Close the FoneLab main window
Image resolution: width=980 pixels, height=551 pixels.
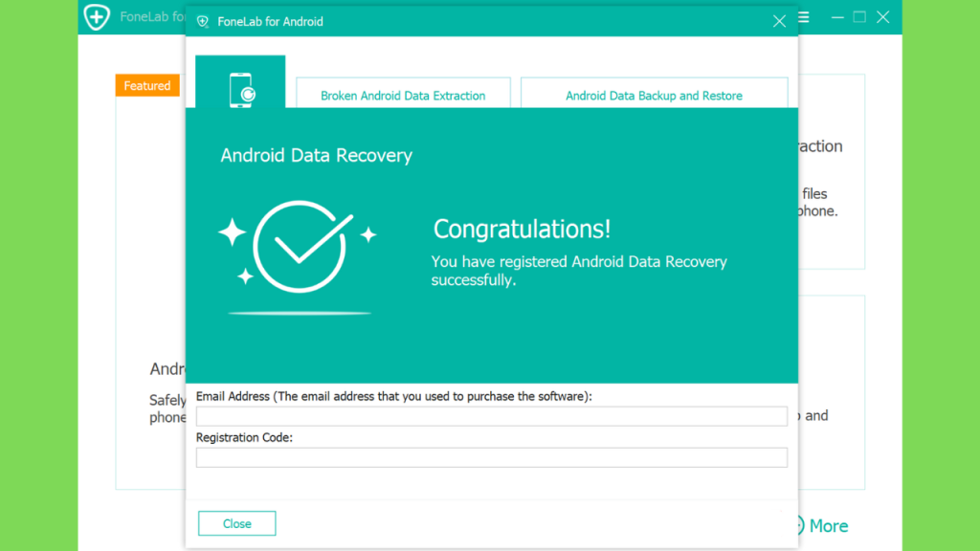[x=883, y=17]
